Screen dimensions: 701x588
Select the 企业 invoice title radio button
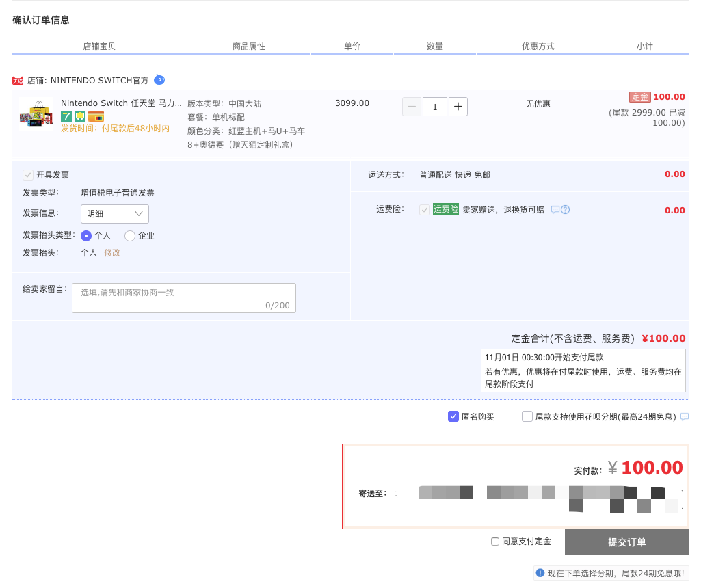pyautogui.click(x=130, y=236)
